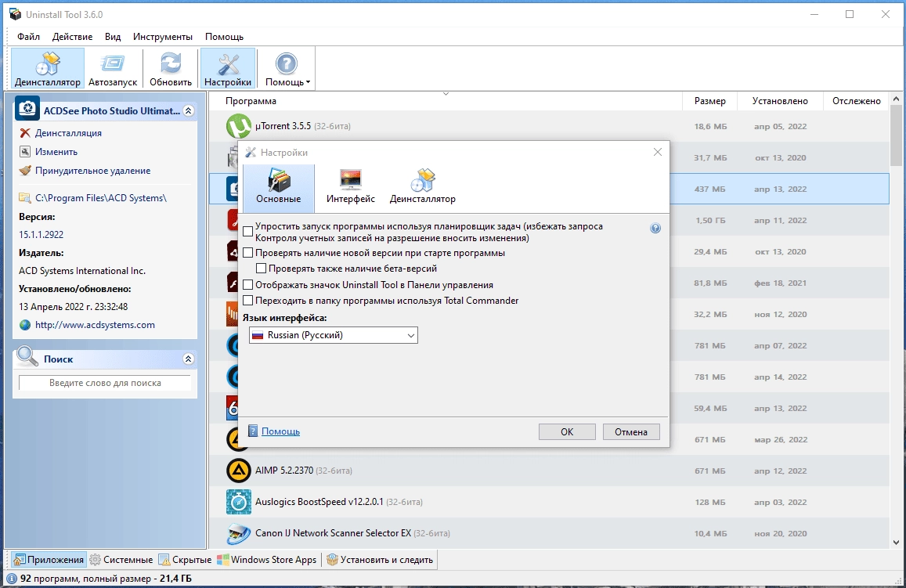This screenshot has width=906, height=588.
Task: Toggle Отображать значок в Панели управления checkbox
Action: click(248, 284)
